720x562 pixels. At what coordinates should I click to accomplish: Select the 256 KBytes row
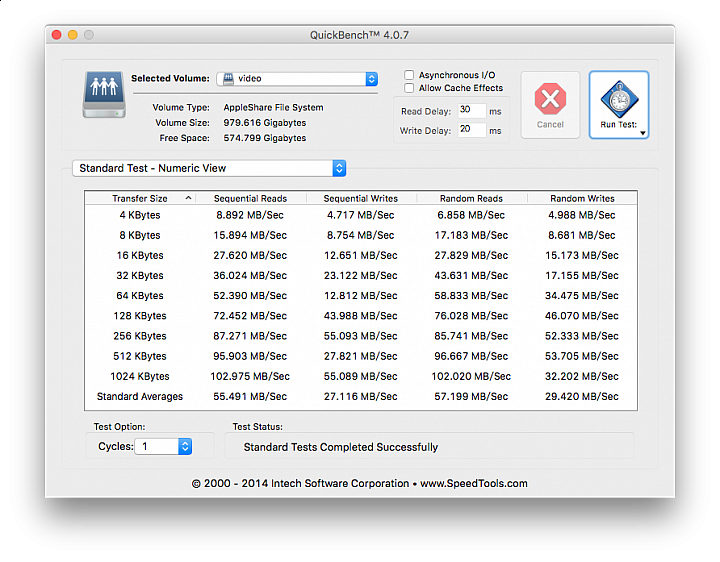pos(361,336)
